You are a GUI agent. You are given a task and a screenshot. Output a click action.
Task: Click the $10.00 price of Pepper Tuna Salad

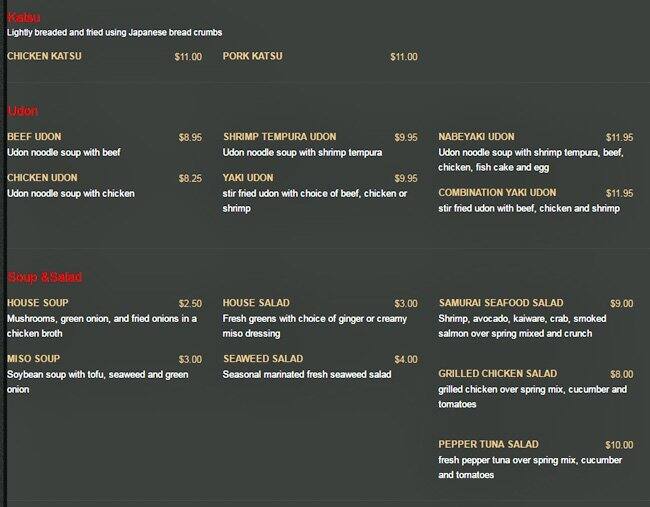(619, 445)
